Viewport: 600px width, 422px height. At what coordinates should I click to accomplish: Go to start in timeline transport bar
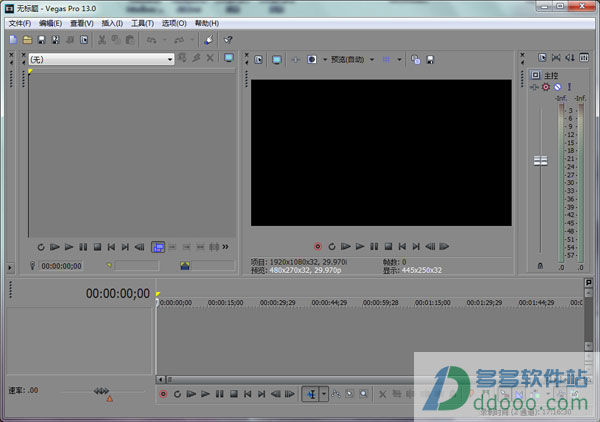[248, 394]
